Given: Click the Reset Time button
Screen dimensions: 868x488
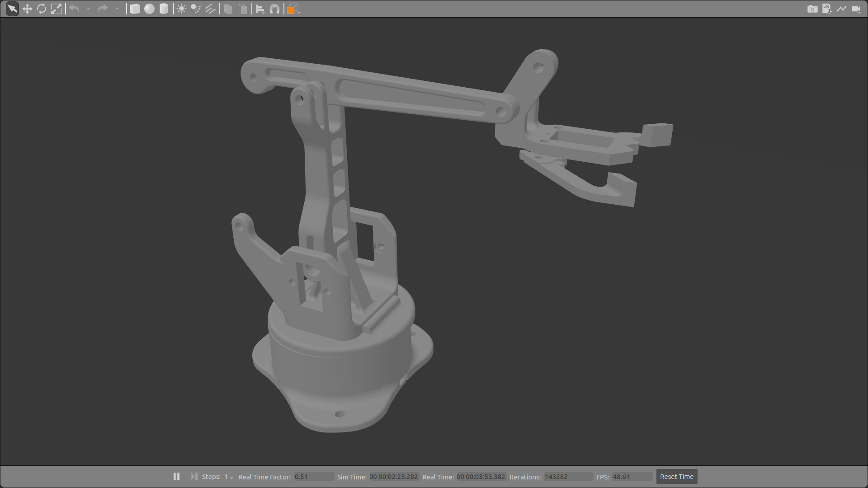Looking at the screenshot, I should [676, 477].
